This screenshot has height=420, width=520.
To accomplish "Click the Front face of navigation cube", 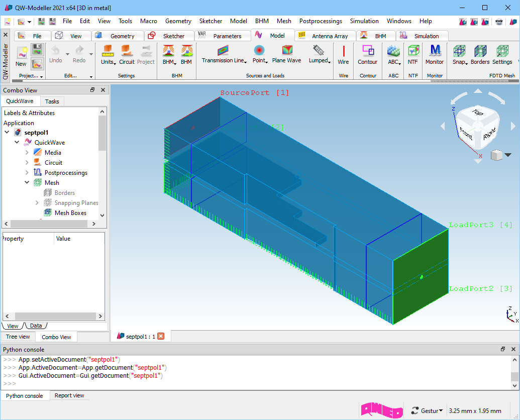I will (x=466, y=133).
